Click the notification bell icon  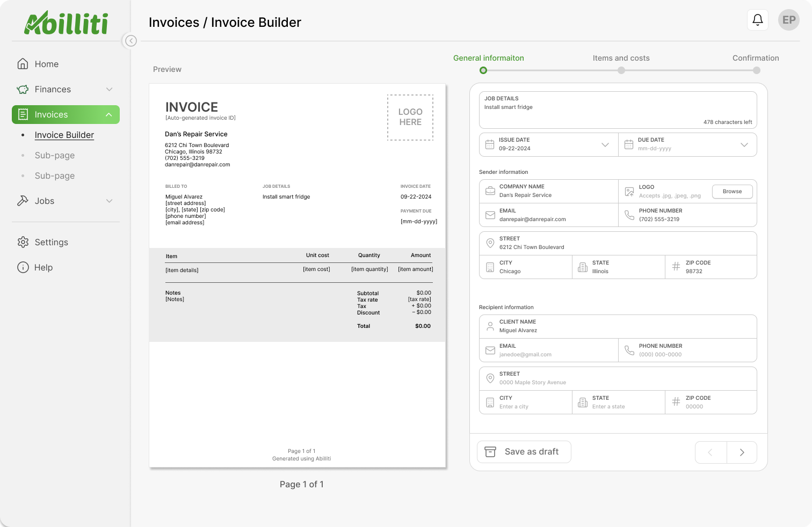click(757, 20)
